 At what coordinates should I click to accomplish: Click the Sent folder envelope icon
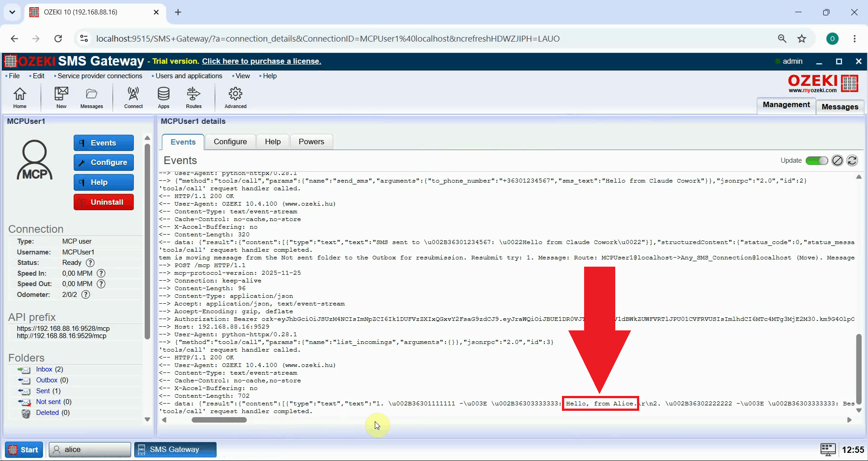(x=24, y=391)
